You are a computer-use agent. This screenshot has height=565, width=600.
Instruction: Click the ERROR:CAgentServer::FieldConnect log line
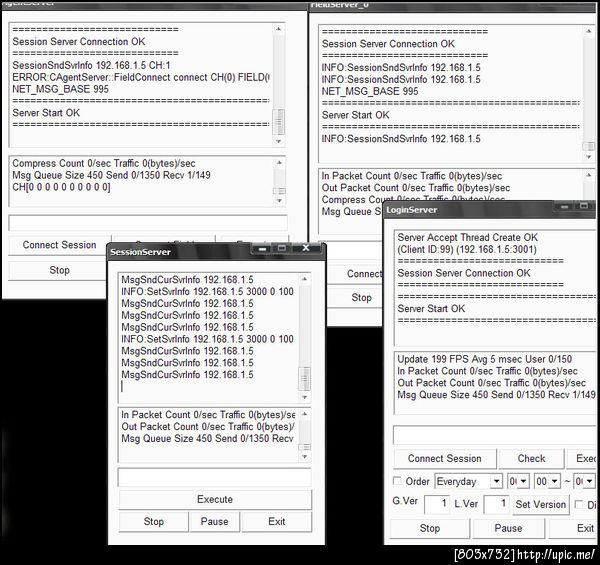click(x=141, y=77)
